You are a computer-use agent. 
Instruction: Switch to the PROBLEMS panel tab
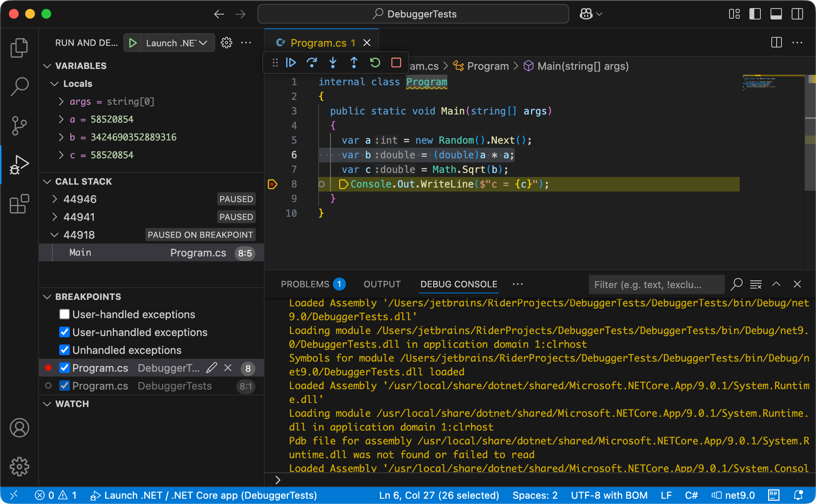tap(305, 284)
